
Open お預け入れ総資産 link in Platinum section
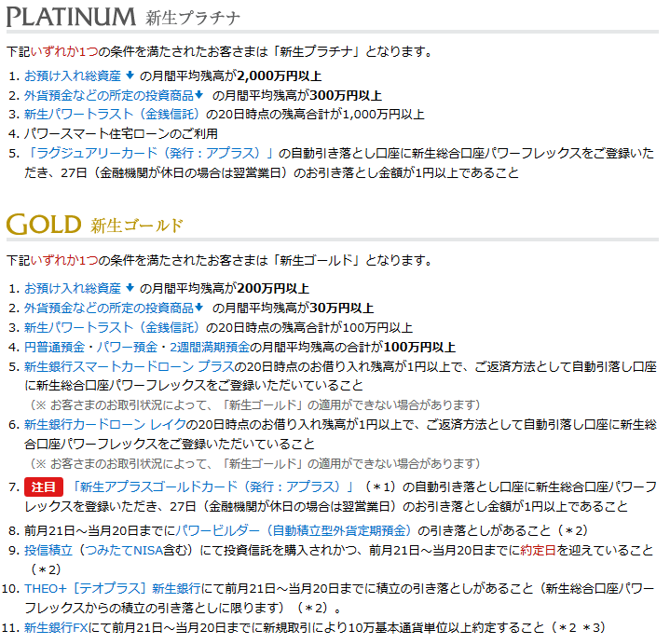(x=72, y=75)
